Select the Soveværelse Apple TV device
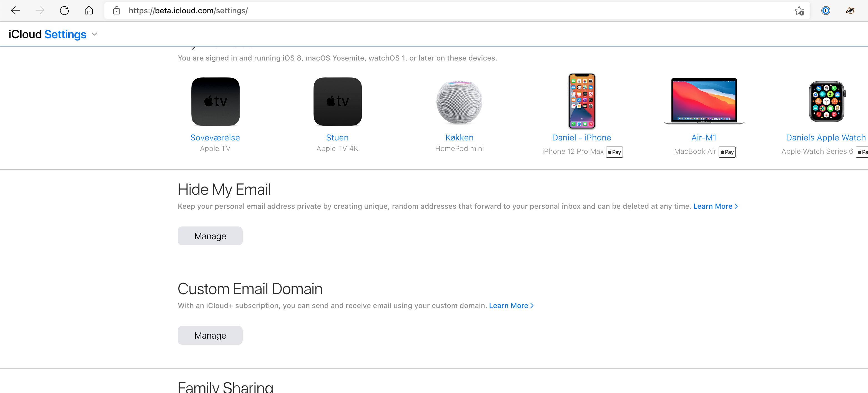The height and width of the screenshot is (393, 868). click(x=215, y=115)
